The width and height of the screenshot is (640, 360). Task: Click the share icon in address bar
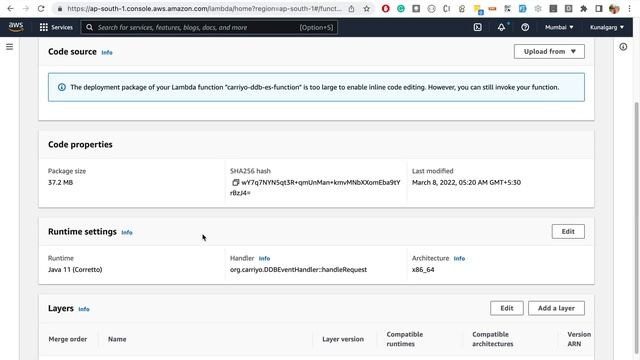[x=351, y=9]
